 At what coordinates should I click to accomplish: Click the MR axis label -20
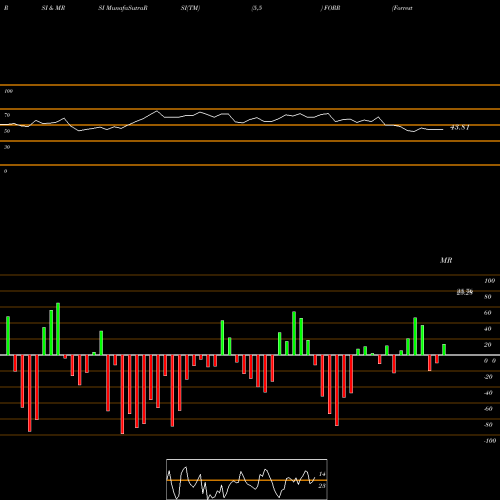tap(488, 377)
